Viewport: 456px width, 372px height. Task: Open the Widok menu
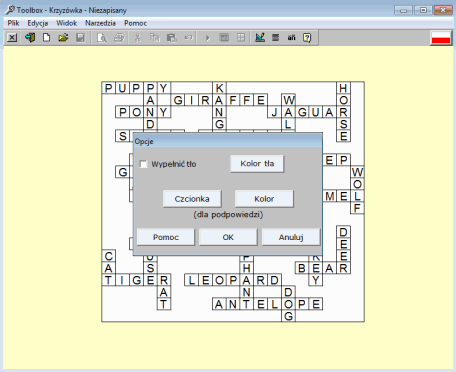[x=66, y=23]
